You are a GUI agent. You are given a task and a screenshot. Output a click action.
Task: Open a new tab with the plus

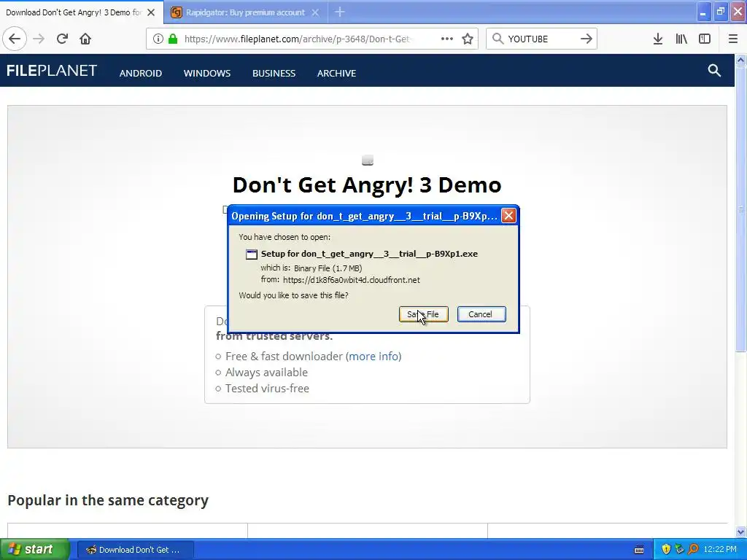tap(340, 12)
